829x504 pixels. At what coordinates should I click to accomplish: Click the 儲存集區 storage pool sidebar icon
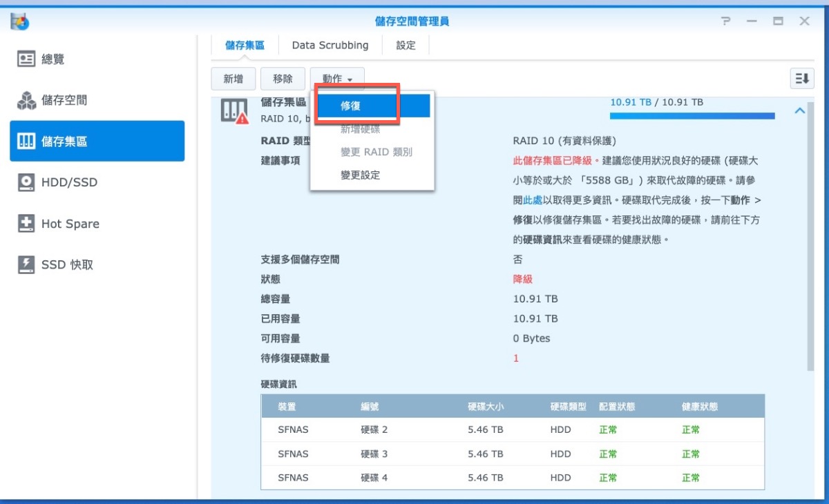[26, 142]
